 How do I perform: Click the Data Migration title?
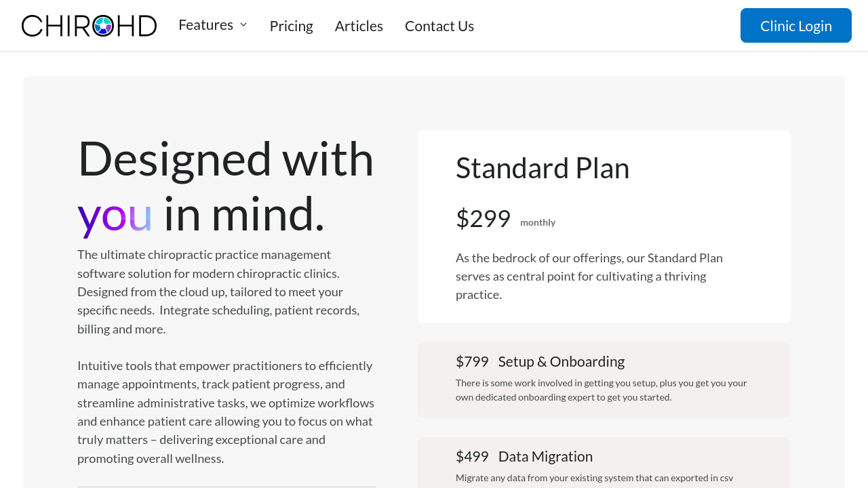[545, 456]
